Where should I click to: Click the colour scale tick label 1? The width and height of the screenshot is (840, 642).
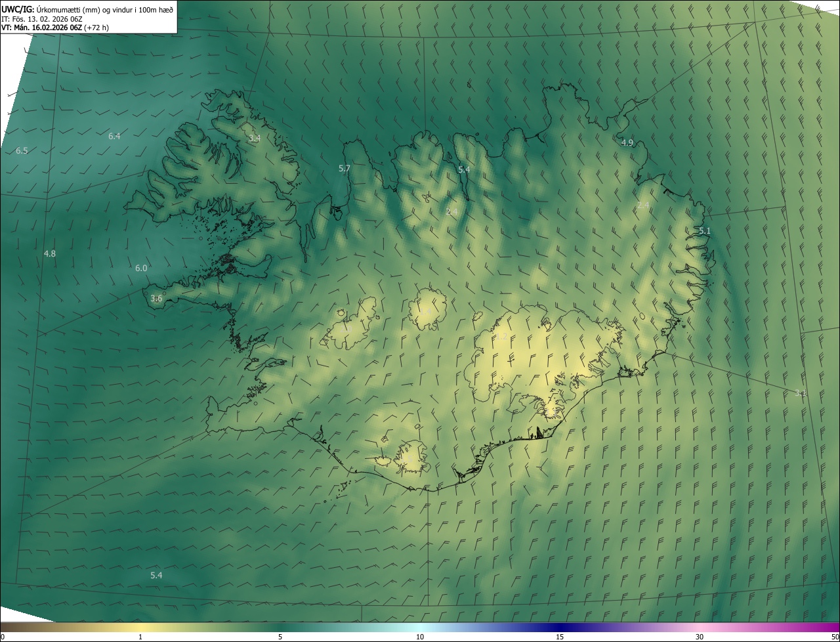coord(140,637)
